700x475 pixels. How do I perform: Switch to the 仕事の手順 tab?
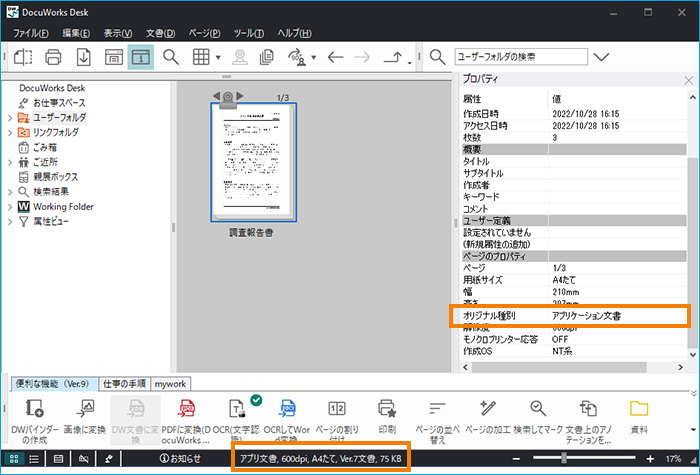124,383
